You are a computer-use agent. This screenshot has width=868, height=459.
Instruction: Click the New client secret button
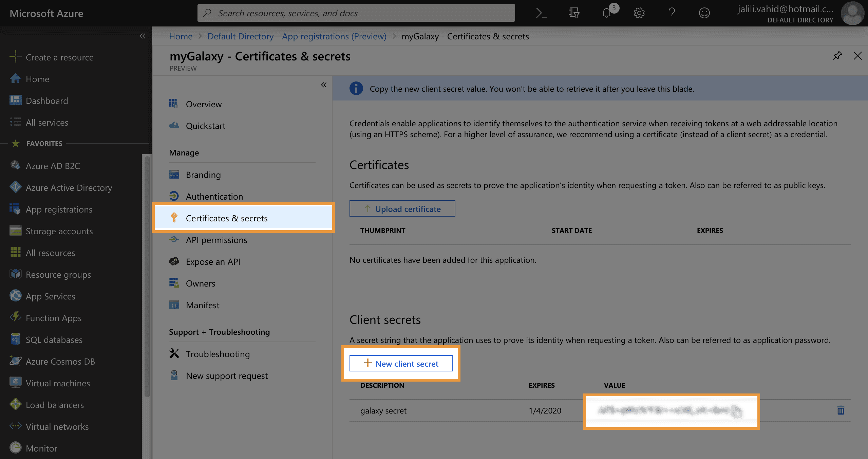tap(401, 364)
